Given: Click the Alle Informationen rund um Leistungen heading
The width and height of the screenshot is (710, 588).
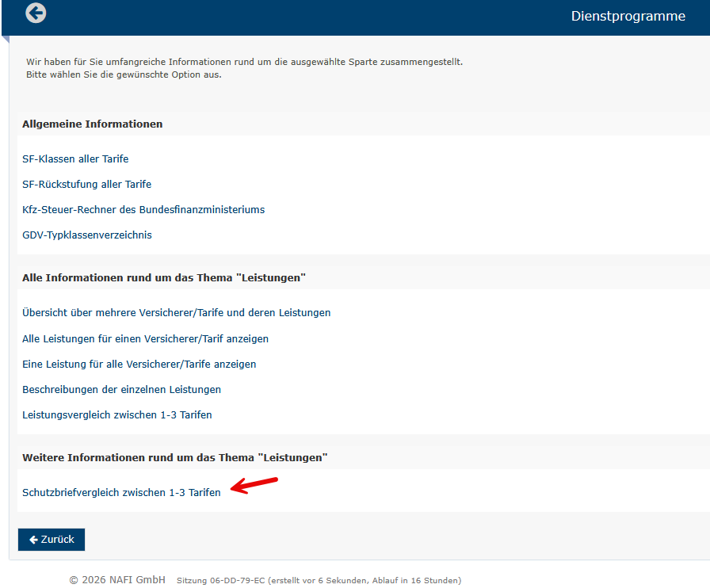Looking at the screenshot, I should pos(163,278).
